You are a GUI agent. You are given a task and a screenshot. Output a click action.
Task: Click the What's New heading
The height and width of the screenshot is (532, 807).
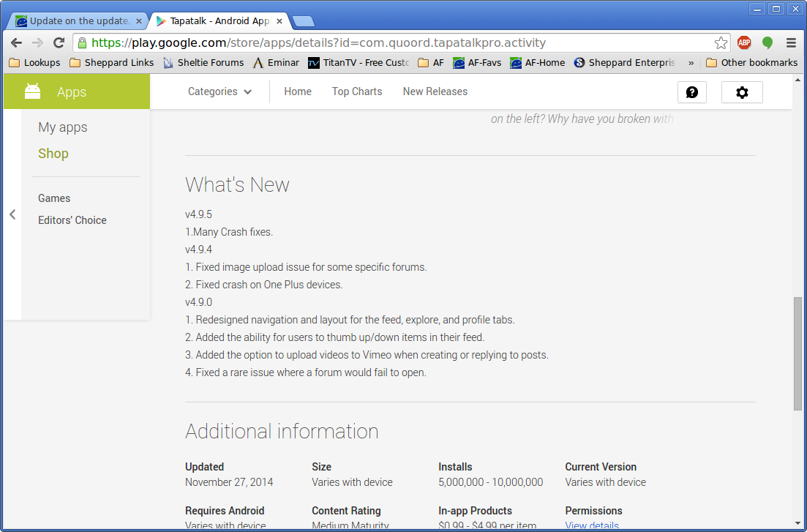pyautogui.click(x=237, y=184)
